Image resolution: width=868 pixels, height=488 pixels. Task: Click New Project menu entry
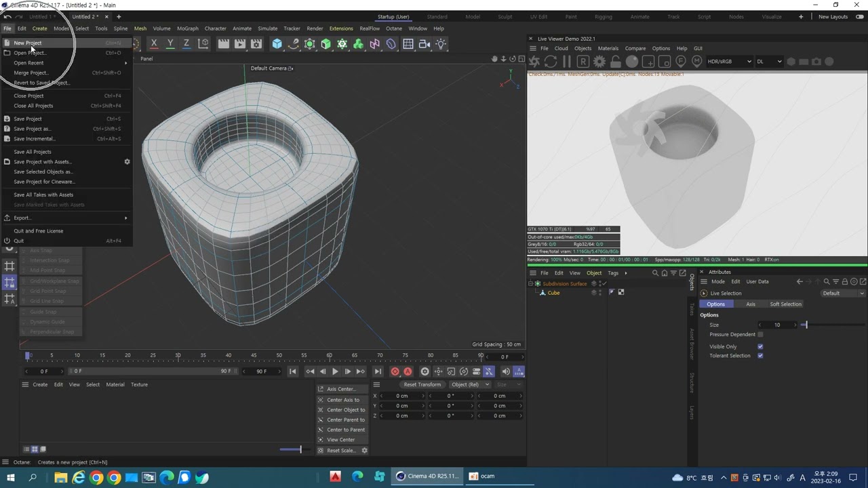coord(68,43)
